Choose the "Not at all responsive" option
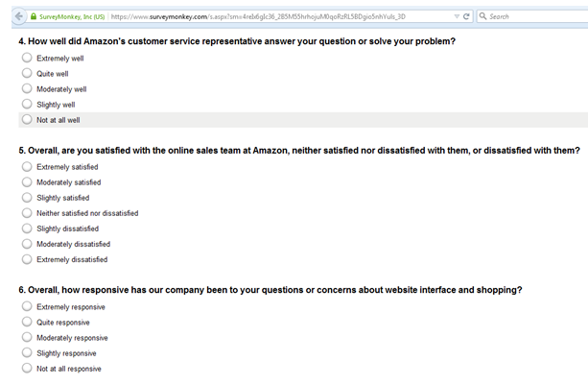Viewport: 588px width, 385px height. 27,368
